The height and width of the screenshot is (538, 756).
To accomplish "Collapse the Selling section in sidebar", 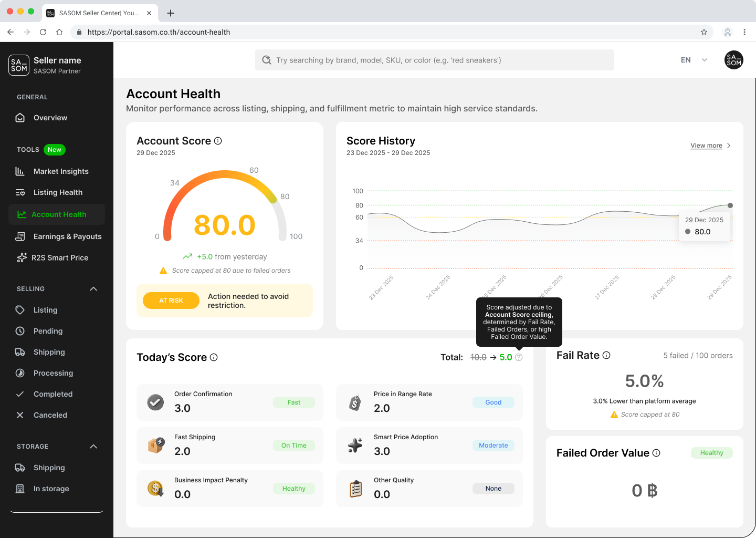I will point(93,289).
